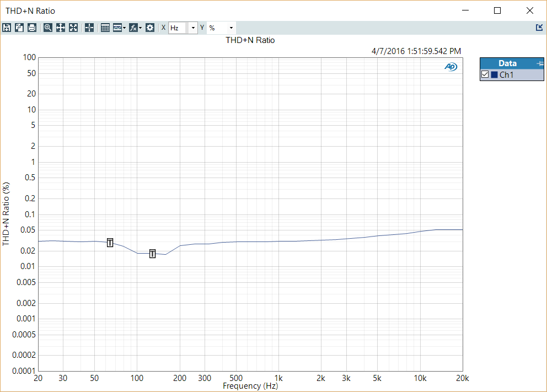Screen dimensions: 547x392
Task: Toggle the cursor crosshair icon
Action: point(89,28)
